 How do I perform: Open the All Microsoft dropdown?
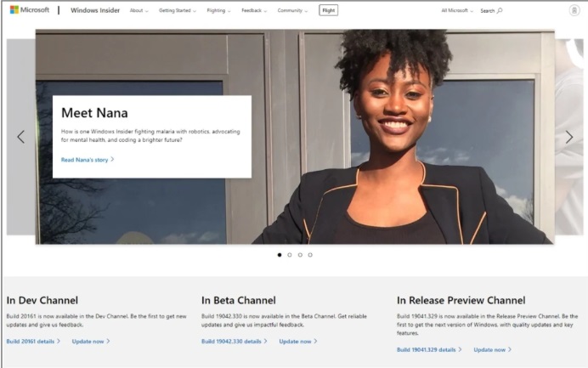pyautogui.click(x=457, y=11)
